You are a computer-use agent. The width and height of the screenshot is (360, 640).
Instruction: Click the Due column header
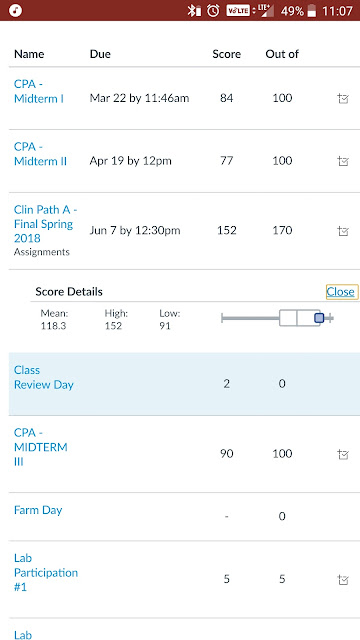(x=100, y=54)
